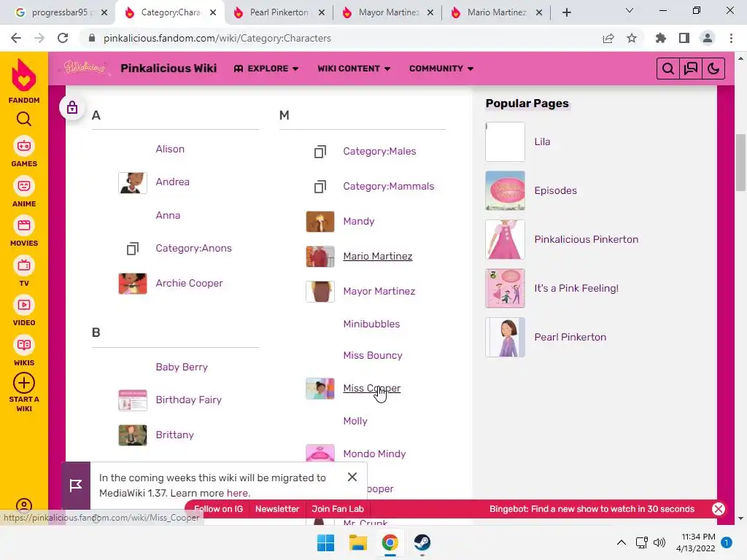Open Windows Start menu
747x560 pixels.
[x=326, y=542]
